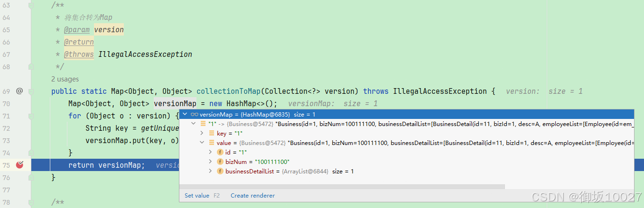Expand the id = "1" field

[x=210, y=152]
